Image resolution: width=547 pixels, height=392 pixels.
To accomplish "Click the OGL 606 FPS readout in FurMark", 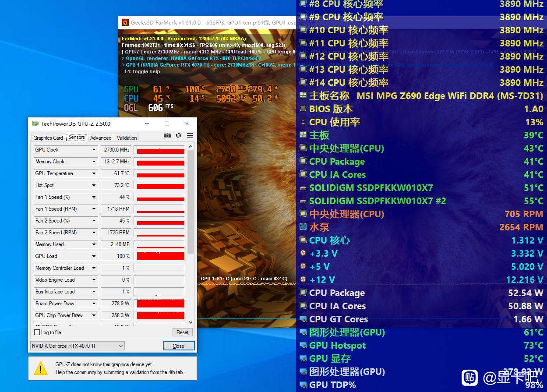I will point(149,108).
